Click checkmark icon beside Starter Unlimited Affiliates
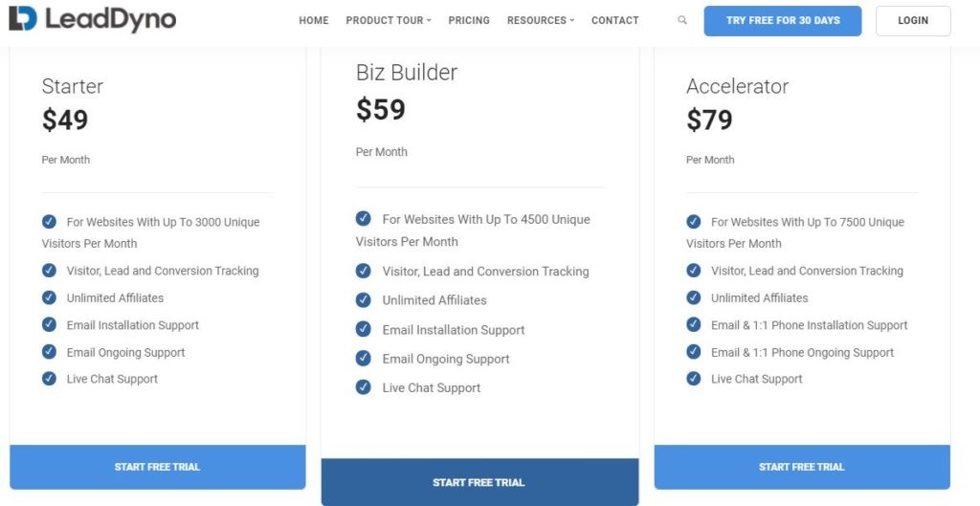 [x=50, y=297]
